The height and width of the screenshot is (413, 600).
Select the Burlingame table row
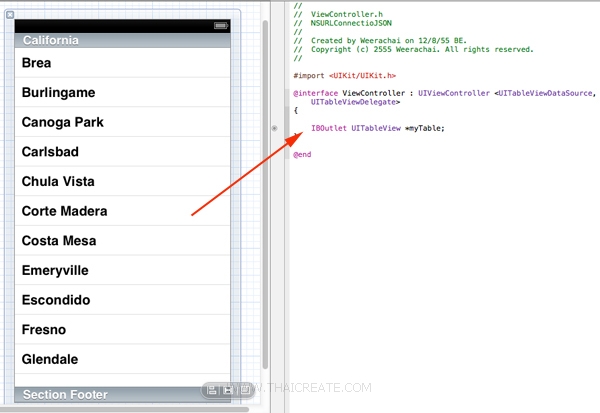122,92
